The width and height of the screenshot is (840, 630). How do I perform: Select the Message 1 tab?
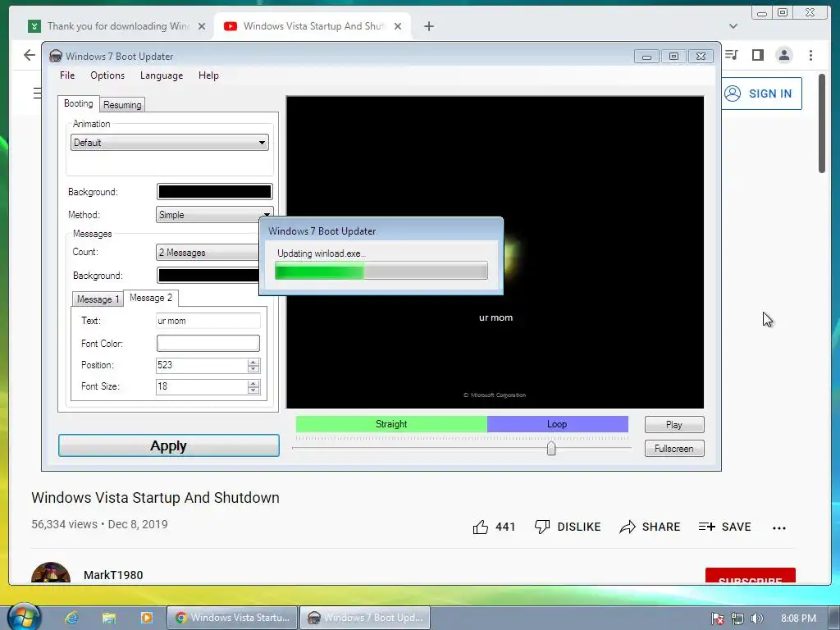[98, 299]
